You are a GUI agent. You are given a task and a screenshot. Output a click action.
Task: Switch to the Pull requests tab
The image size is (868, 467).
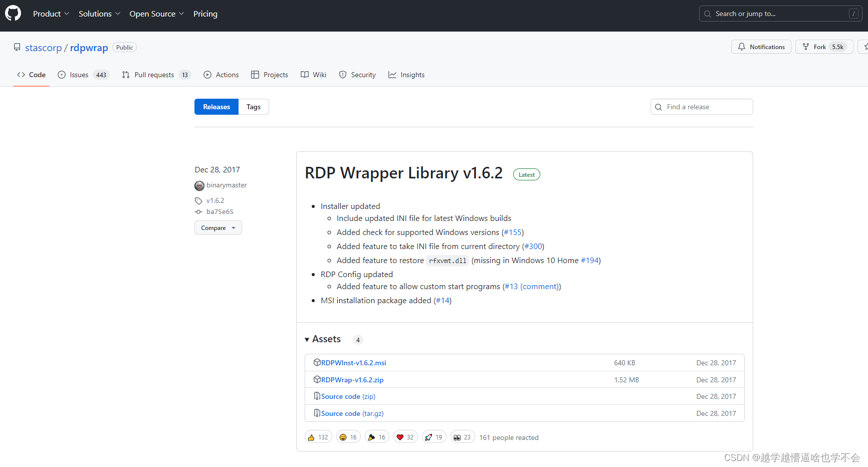156,75
